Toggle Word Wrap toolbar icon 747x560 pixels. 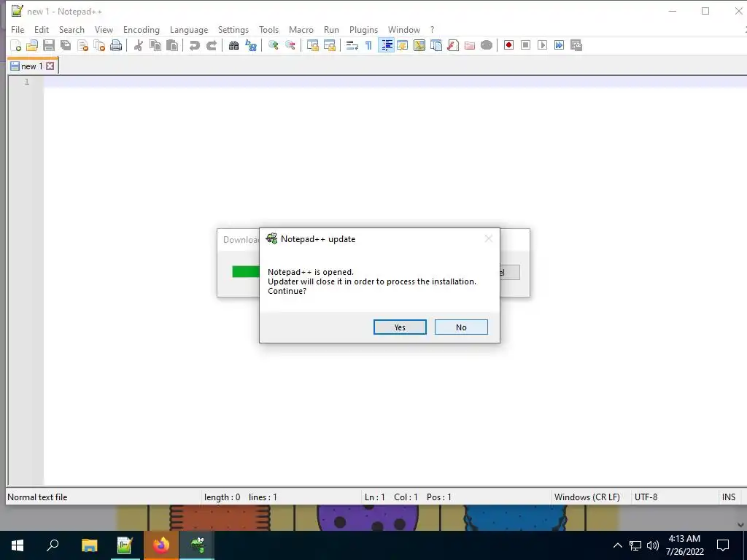click(x=352, y=45)
